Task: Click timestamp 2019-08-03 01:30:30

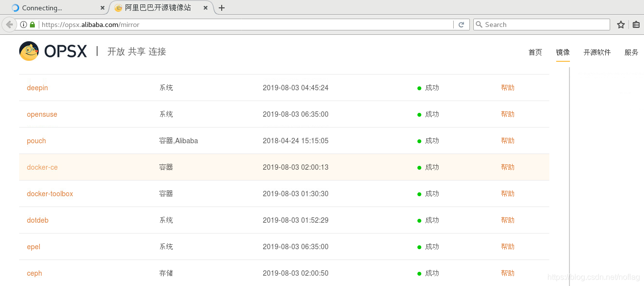Action: point(296,194)
